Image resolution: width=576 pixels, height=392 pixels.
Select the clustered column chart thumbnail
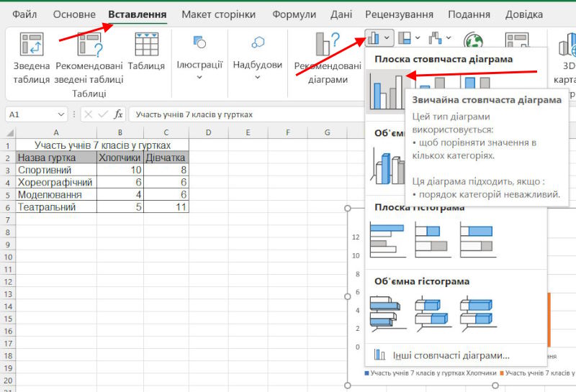pos(384,90)
